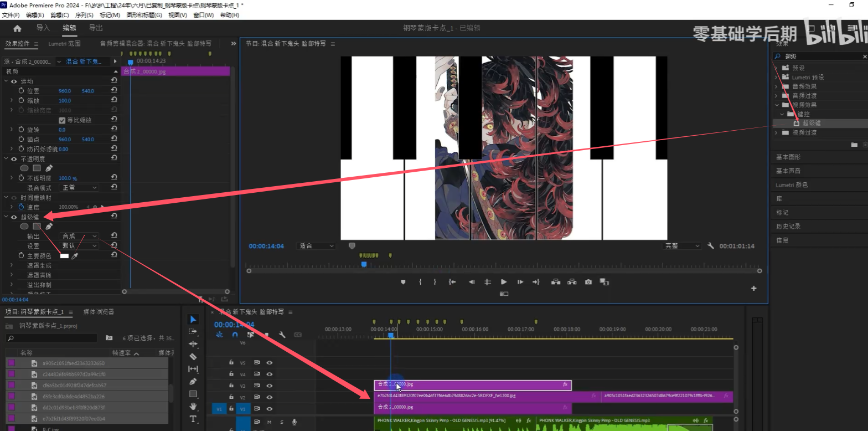Uncheck uniform scale checkbox
868x431 pixels.
pos(62,120)
